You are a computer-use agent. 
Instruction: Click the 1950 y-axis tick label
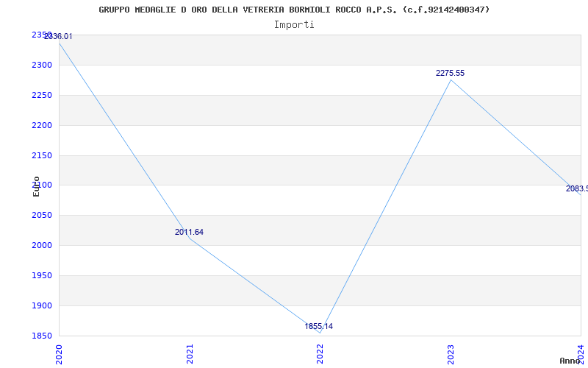tap(42, 275)
